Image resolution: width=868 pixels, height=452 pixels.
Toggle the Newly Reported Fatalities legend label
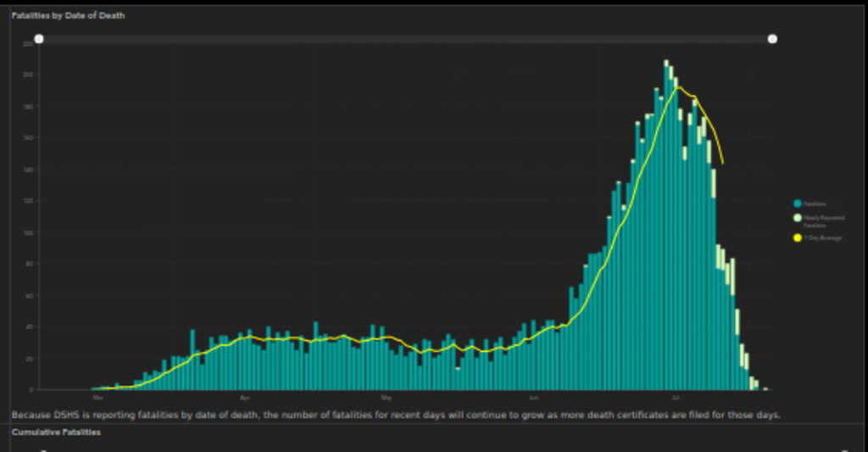point(821,220)
